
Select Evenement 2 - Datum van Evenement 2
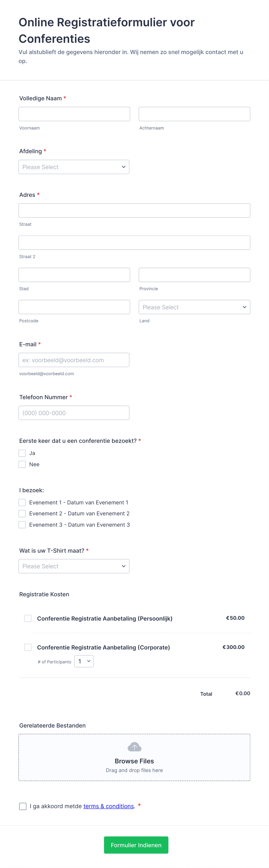[22, 513]
